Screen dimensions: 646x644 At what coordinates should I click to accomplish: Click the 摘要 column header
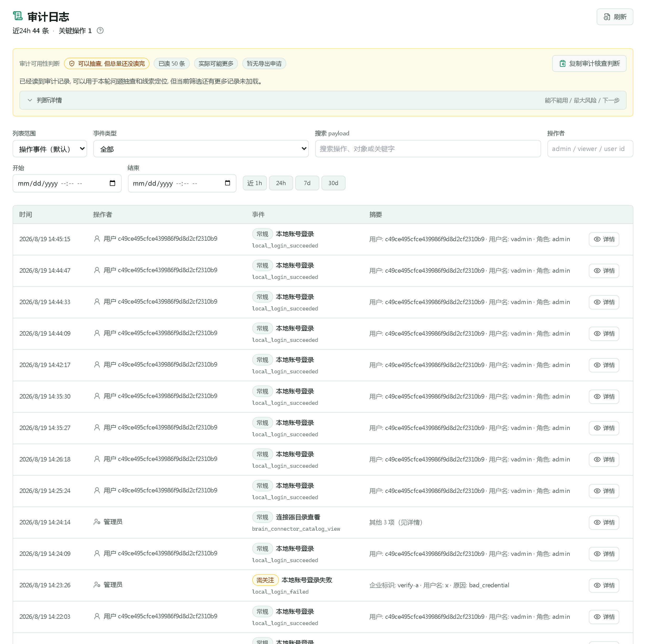(x=375, y=215)
